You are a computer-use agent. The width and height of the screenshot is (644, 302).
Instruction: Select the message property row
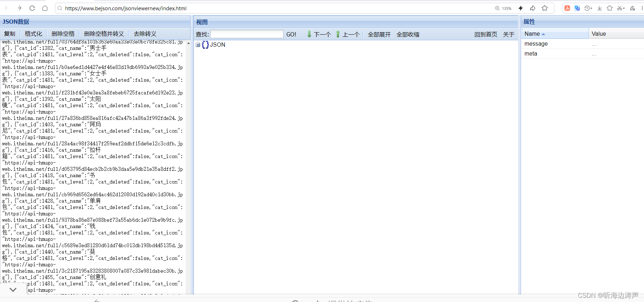point(582,44)
